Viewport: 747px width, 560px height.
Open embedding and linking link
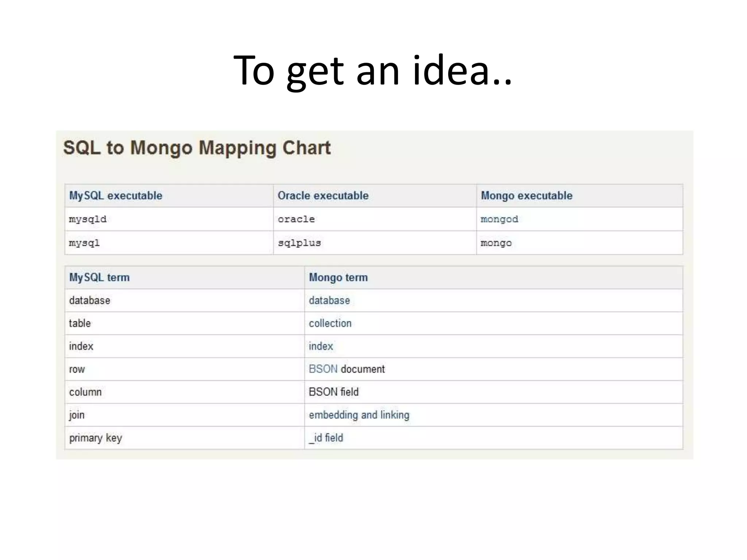(359, 415)
